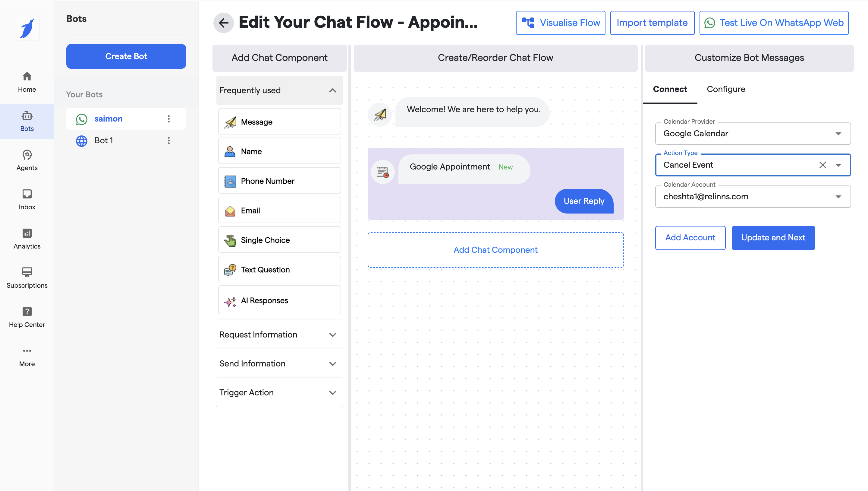Screen dimensions: 868x491
Task: Collapse the Frequently used section
Action: [x=332, y=90]
